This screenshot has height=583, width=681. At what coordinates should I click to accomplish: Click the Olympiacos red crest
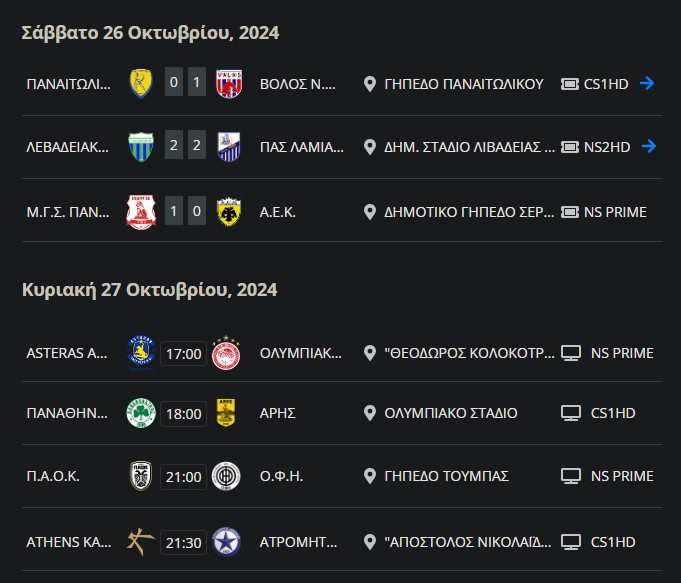point(226,353)
